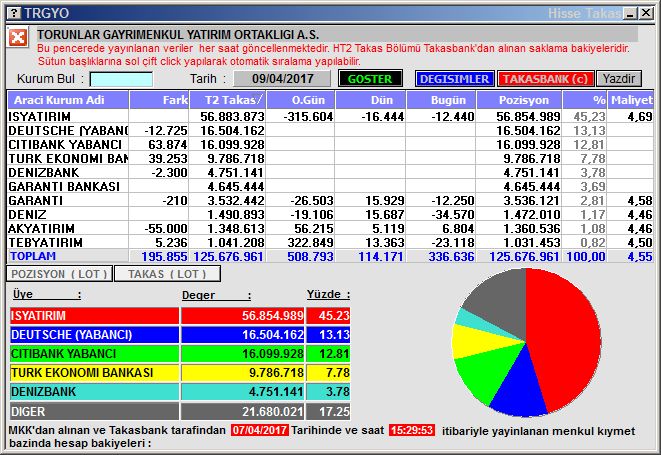The height and width of the screenshot is (455, 661).
Task: Click the red X close panel icon
Action: [x=18, y=38]
